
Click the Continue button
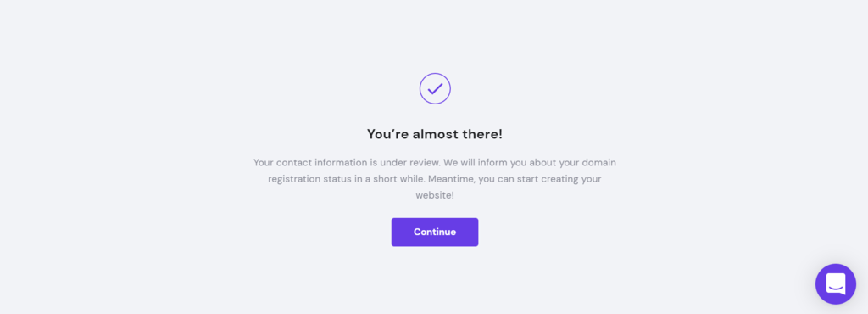[x=435, y=232]
